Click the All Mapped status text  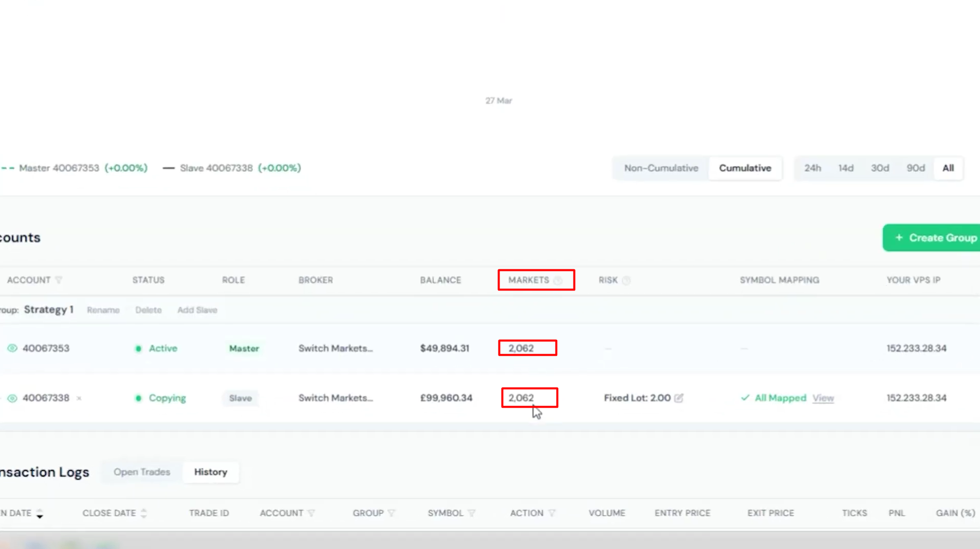point(780,398)
